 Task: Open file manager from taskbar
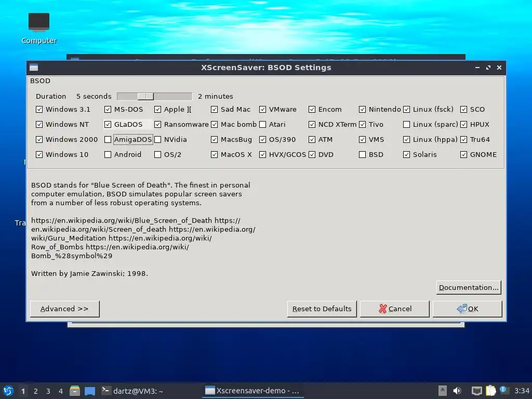click(75, 391)
